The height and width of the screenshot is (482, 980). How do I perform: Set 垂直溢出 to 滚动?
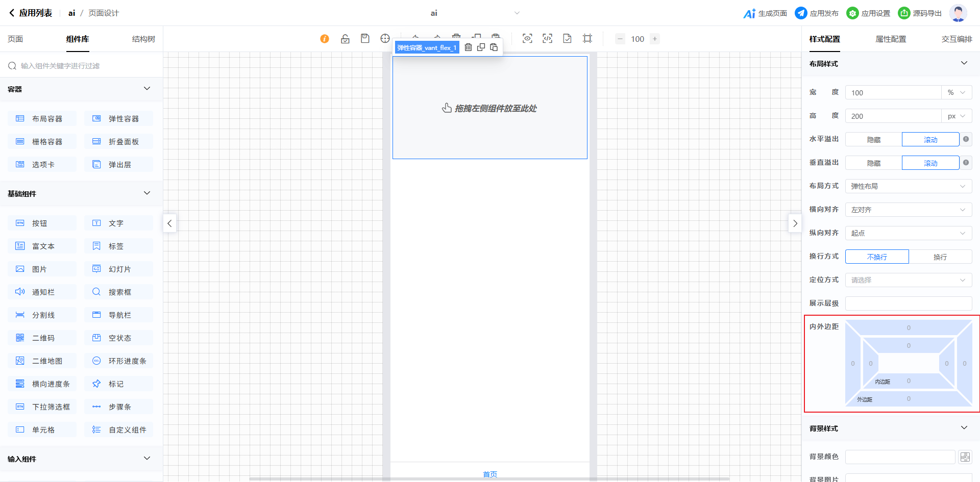point(930,163)
